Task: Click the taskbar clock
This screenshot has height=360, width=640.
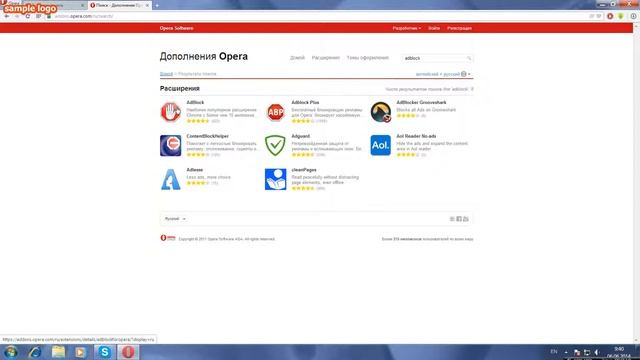Action: click(618, 352)
